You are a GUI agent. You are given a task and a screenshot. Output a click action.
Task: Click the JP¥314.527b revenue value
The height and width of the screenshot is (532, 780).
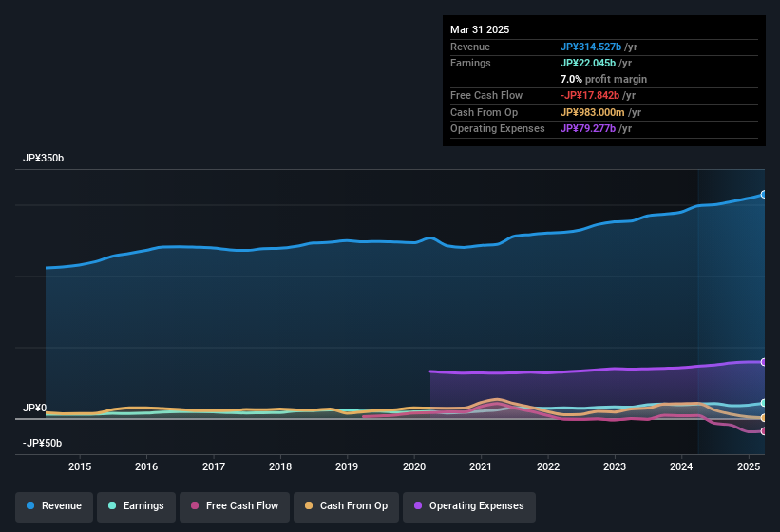coord(591,47)
